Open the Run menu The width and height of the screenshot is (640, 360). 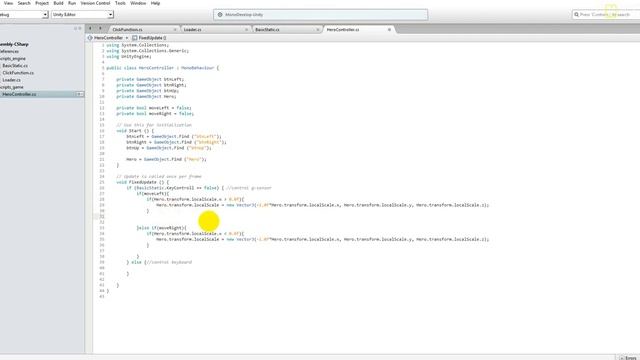click(x=72, y=3)
